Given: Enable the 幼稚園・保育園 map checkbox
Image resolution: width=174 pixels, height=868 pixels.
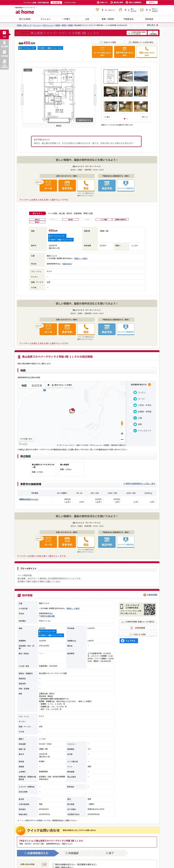Looking at the screenshot, I should click(x=130, y=411).
